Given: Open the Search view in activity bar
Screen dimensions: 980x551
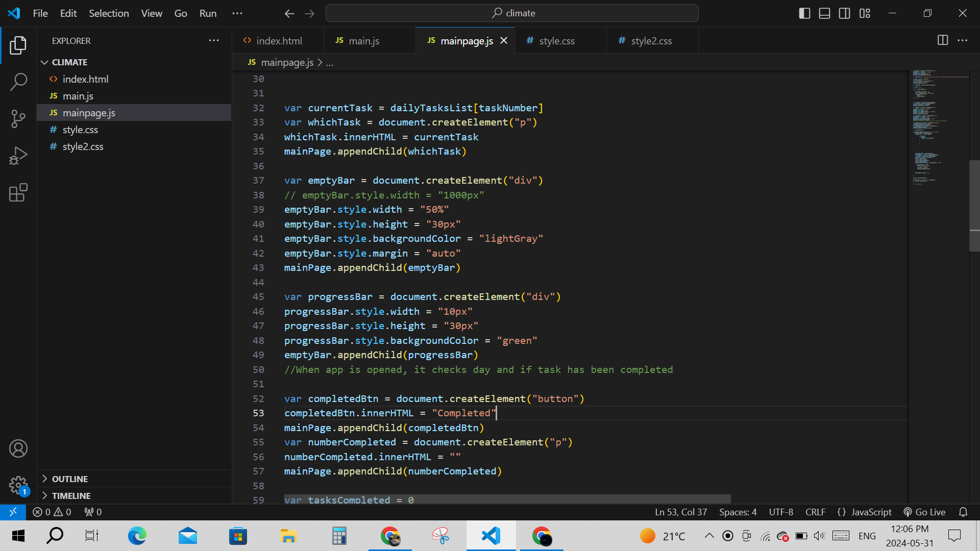Looking at the screenshot, I should (x=18, y=82).
